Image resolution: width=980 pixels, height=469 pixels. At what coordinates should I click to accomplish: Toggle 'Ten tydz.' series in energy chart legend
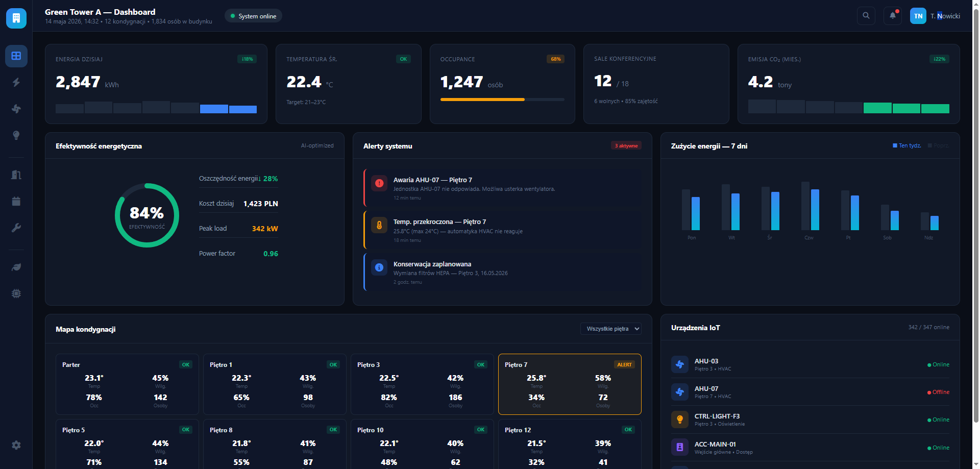tap(907, 146)
